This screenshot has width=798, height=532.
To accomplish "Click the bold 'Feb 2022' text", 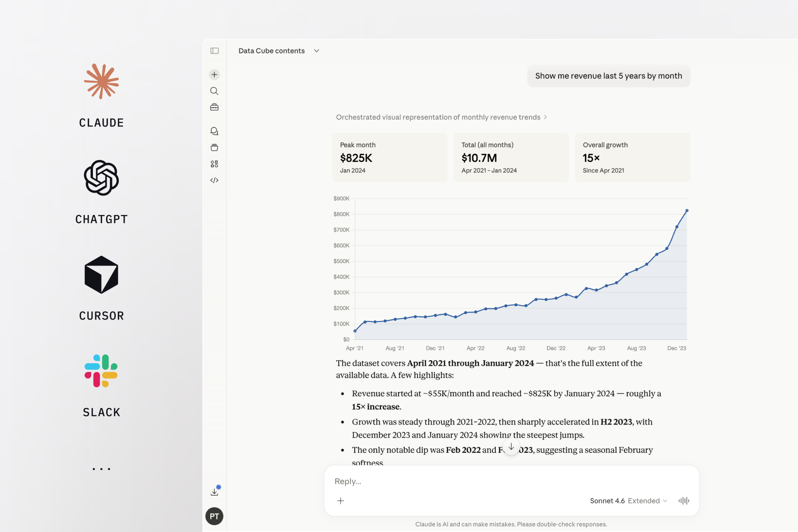I will (463, 450).
